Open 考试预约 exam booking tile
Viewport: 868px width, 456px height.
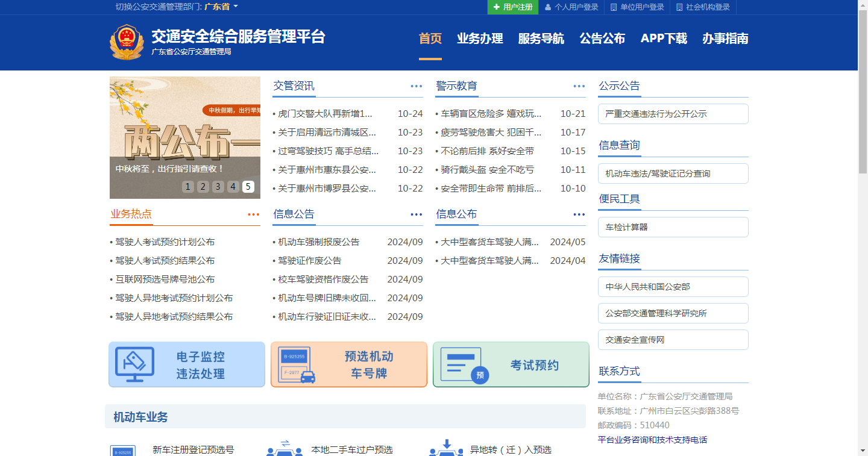pyautogui.click(x=511, y=364)
